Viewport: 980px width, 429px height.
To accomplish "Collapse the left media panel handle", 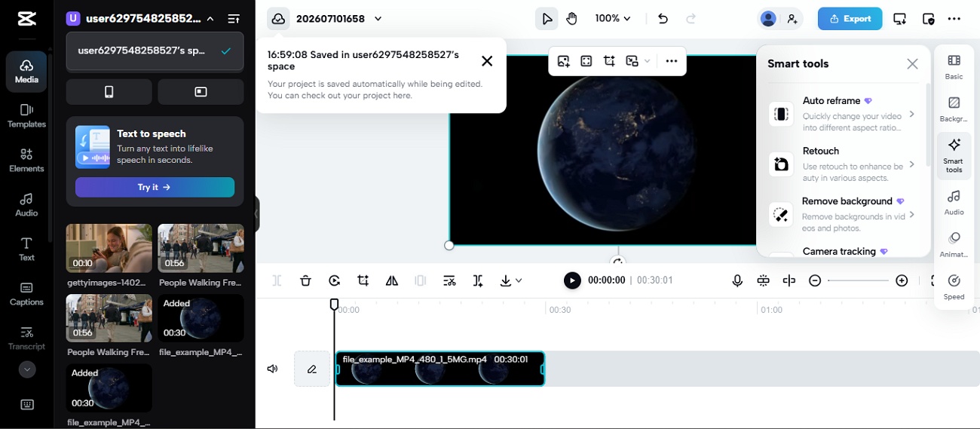I will click(256, 213).
